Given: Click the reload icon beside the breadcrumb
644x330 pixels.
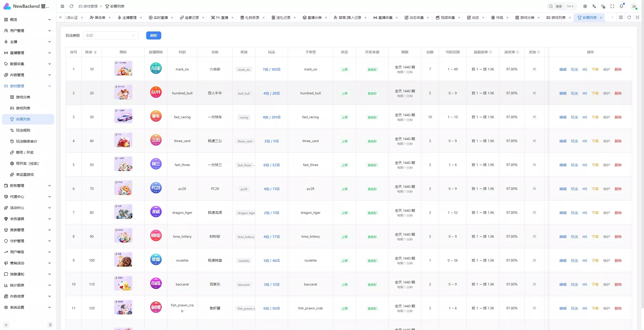Looking at the screenshot, I should (71, 6).
